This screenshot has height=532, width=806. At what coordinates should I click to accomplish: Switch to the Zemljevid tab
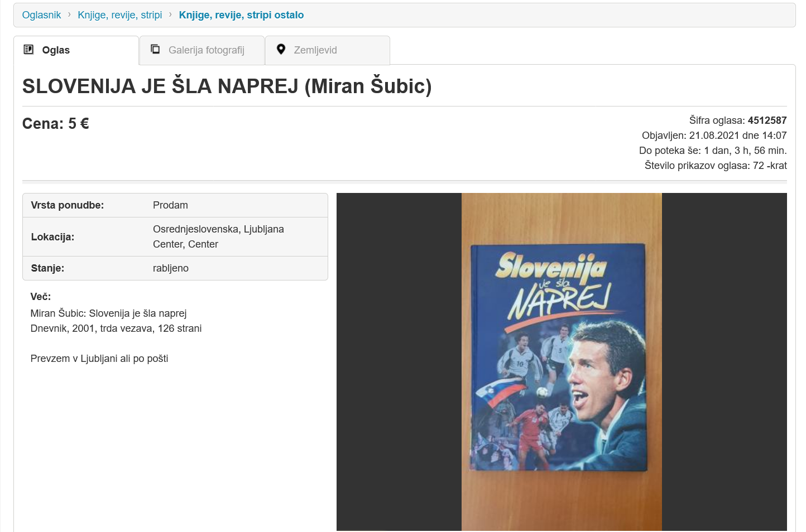click(x=328, y=50)
